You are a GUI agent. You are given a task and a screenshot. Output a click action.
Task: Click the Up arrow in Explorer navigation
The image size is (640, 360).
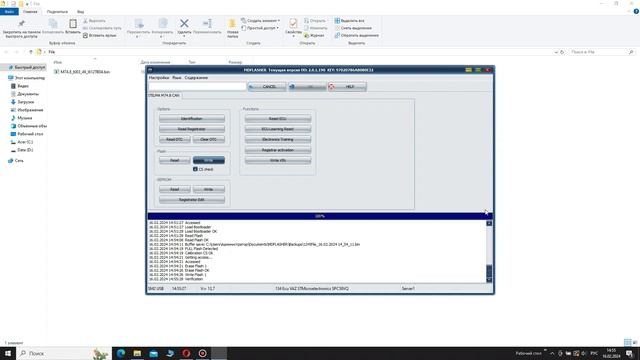pos(31,52)
